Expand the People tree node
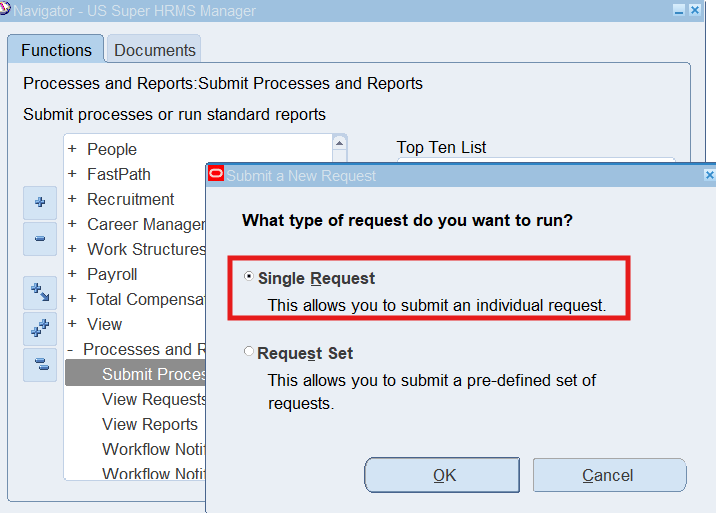This screenshot has width=716, height=513. coord(72,149)
